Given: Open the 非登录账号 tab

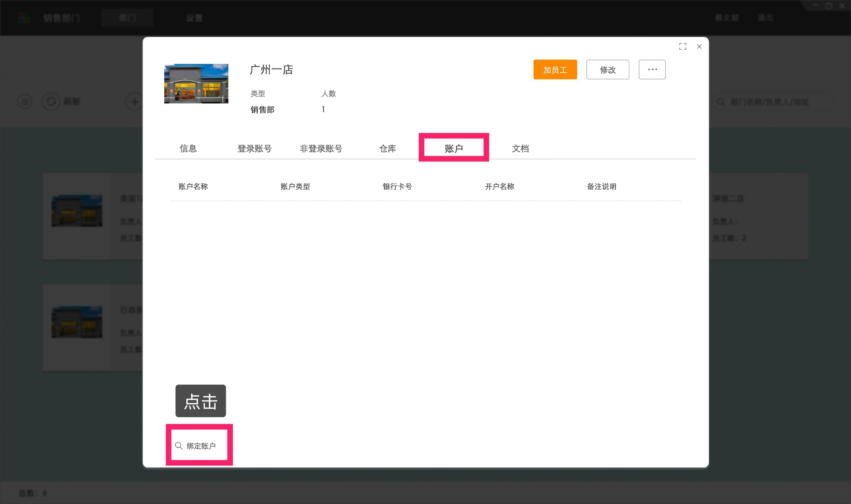Looking at the screenshot, I should 321,148.
